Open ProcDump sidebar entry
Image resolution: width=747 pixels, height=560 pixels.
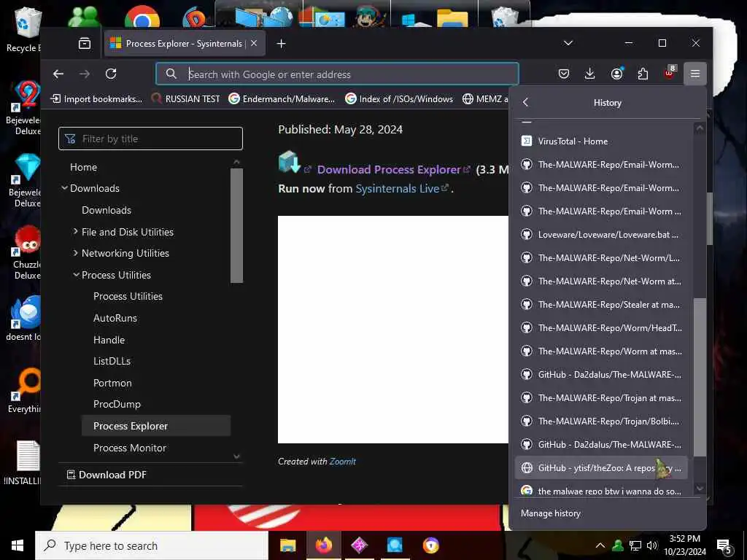pos(117,404)
